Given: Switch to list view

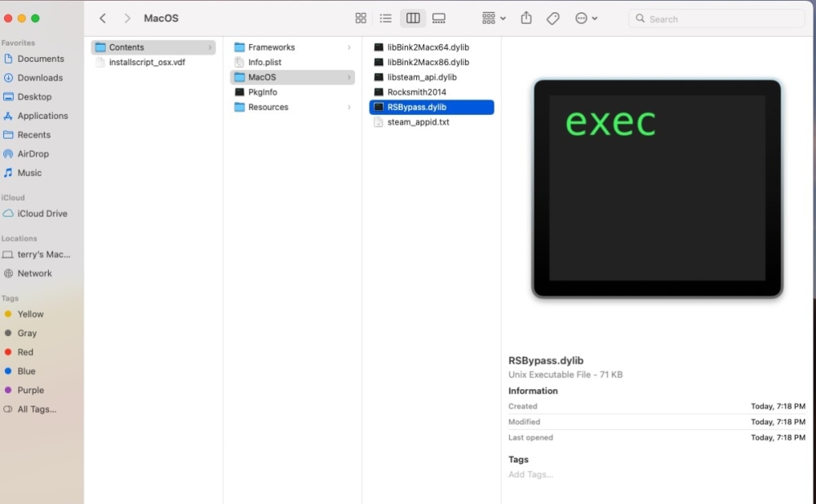Looking at the screenshot, I should pyautogui.click(x=386, y=18).
